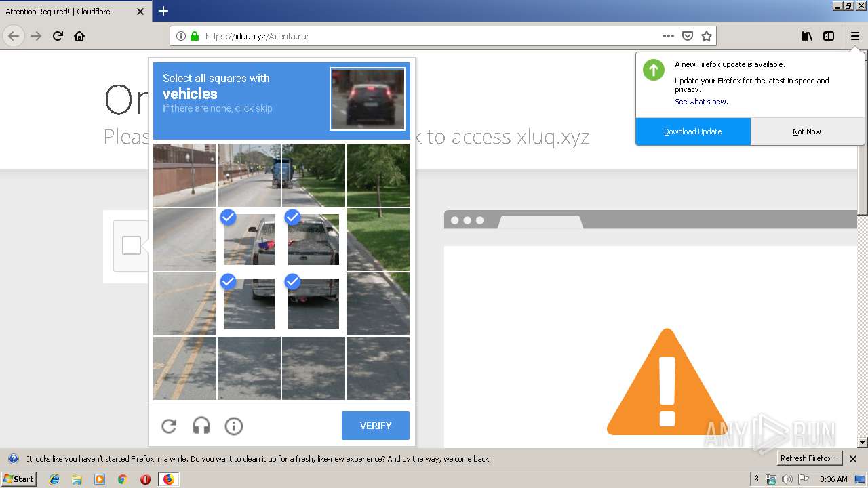Screen dimensions: 868x488
Task: Go back with the Back arrow
Action: pyautogui.click(x=14, y=36)
